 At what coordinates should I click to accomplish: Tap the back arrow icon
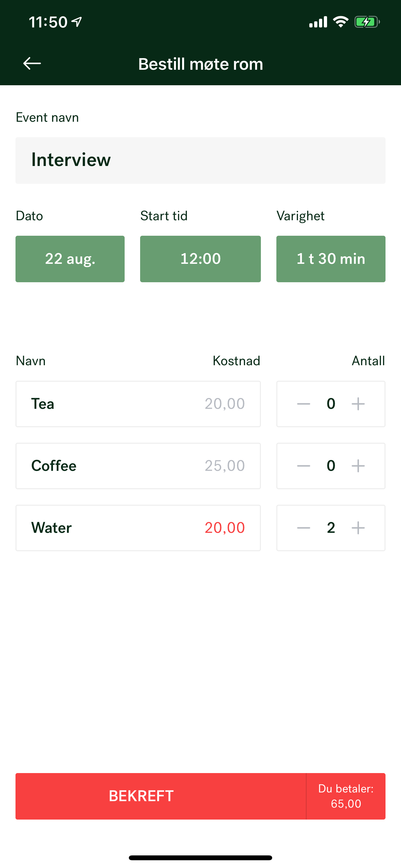pos(32,63)
